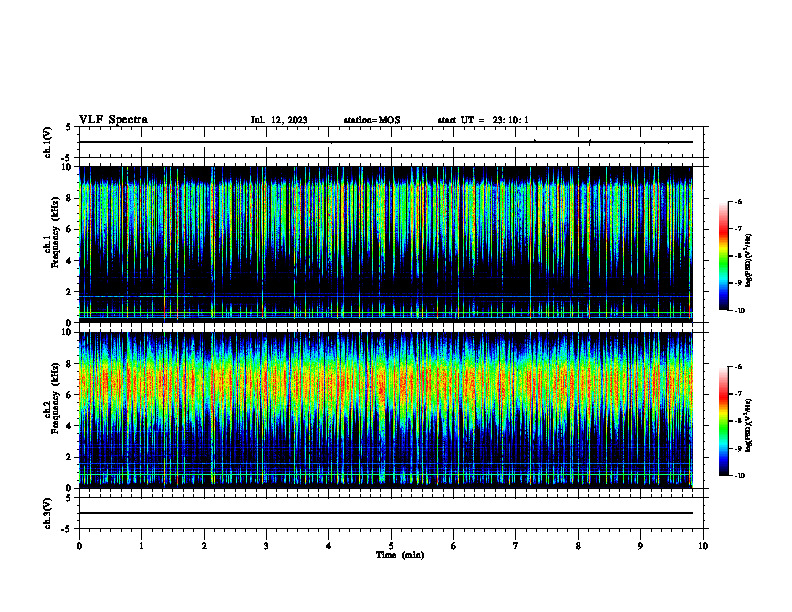Click the time axis tick label "9"
The image size is (792, 612).
click(640, 546)
